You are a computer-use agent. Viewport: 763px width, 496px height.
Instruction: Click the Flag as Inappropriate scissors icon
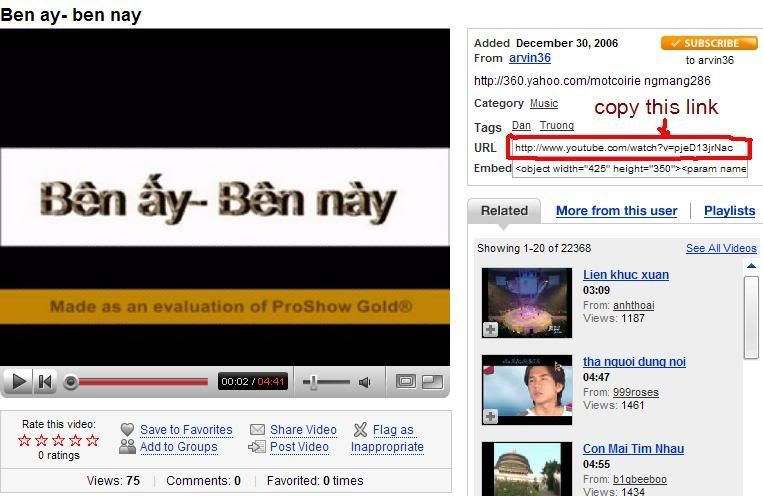(x=360, y=429)
